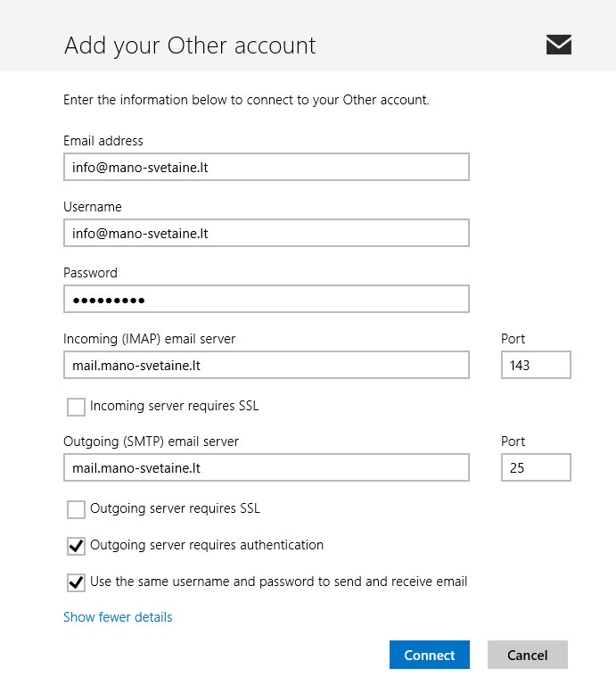Screen dimensions: 616x685
Task: Edit the Outgoing (SMTP) email server field
Action: click(266, 467)
